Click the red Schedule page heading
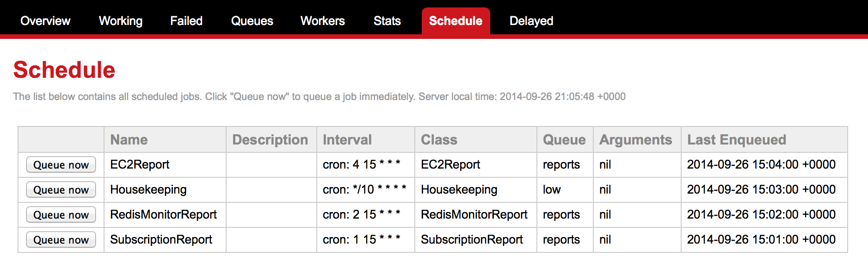This screenshot has width=868, height=270. click(x=64, y=70)
